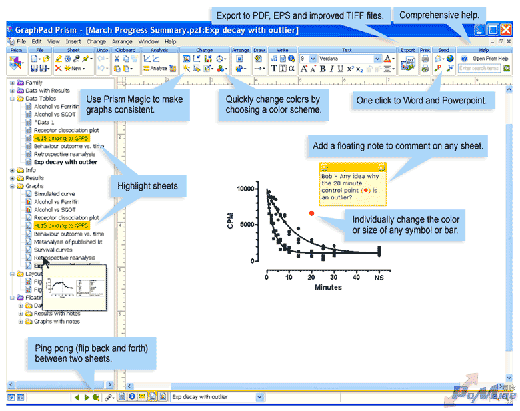Toggle Underline text formatting
The height and width of the screenshot is (411, 520).
tap(340, 69)
